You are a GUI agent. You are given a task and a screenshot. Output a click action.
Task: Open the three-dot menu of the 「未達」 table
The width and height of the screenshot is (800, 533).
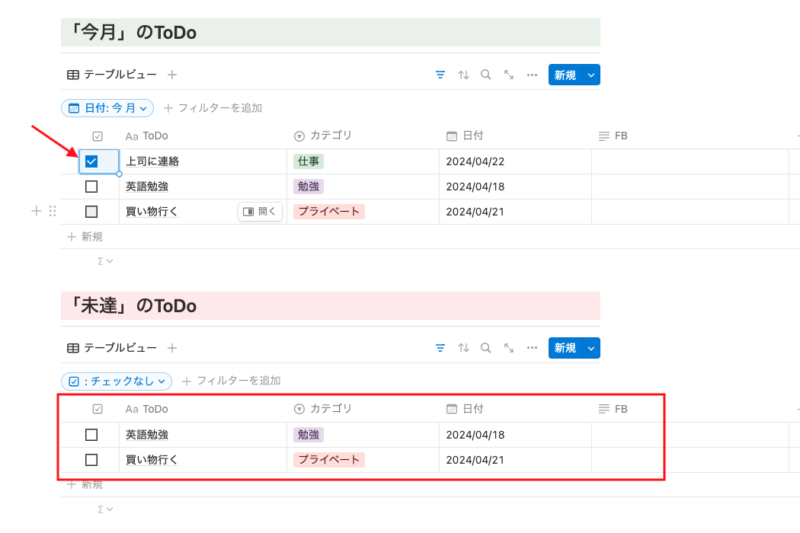tap(532, 348)
